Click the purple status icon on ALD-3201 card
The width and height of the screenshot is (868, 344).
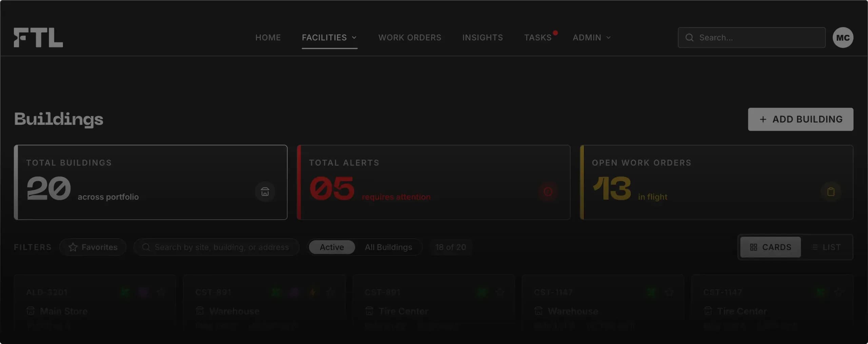coord(143,292)
